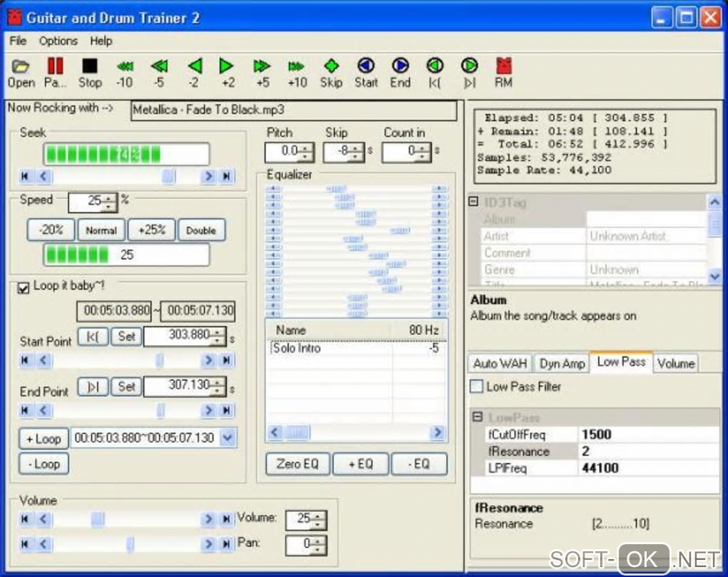Jump to the start of the Seek slider
The width and height of the screenshot is (728, 577).
click(x=25, y=176)
